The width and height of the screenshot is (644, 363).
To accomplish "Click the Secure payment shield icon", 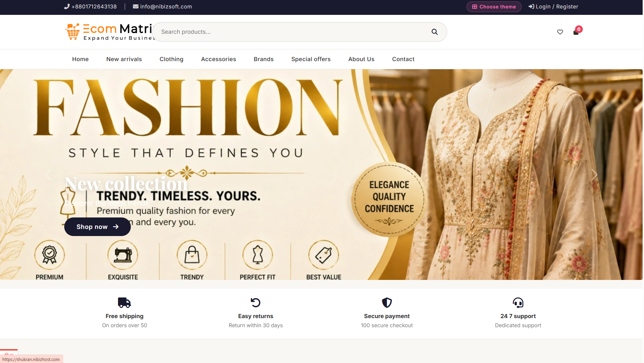I will click(387, 303).
